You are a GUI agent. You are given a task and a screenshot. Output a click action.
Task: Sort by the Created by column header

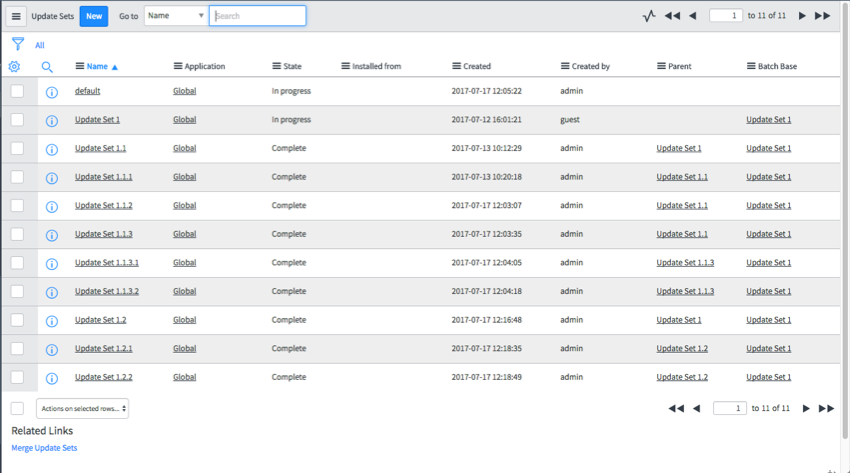coord(591,66)
